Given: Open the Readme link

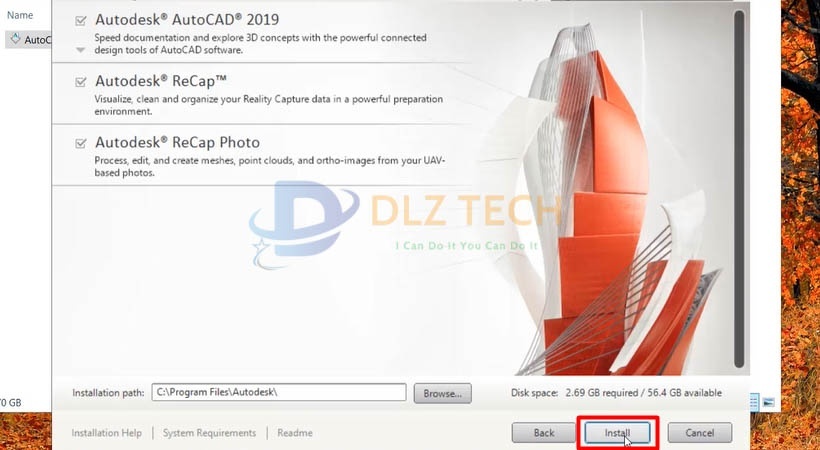Looking at the screenshot, I should (295, 433).
